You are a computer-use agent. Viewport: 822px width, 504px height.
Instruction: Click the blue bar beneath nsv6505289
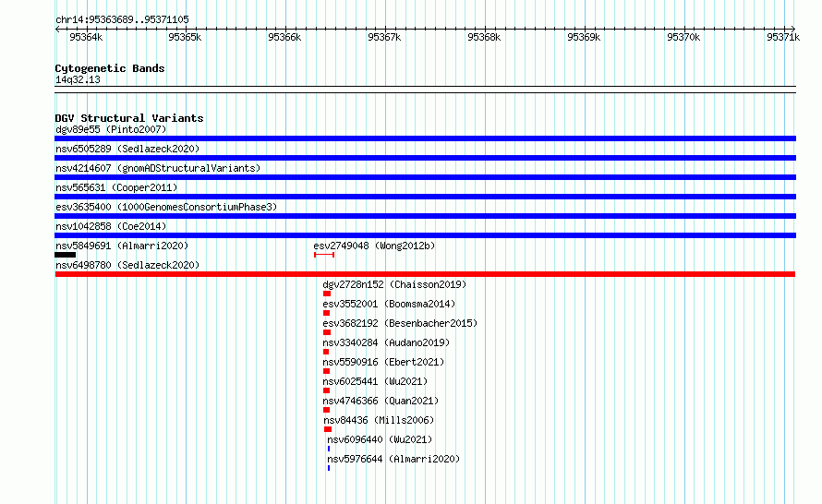point(425,158)
